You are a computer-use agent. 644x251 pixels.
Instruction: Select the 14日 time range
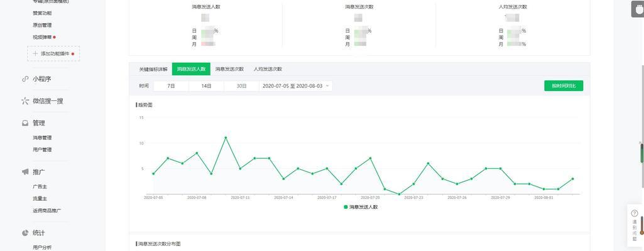pyautogui.click(x=206, y=86)
